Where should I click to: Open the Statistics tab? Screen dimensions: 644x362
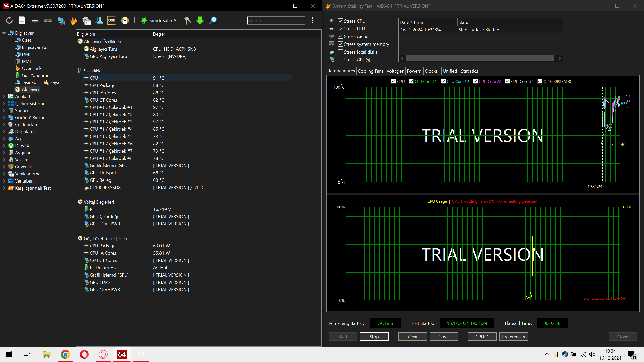pyautogui.click(x=469, y=71)
